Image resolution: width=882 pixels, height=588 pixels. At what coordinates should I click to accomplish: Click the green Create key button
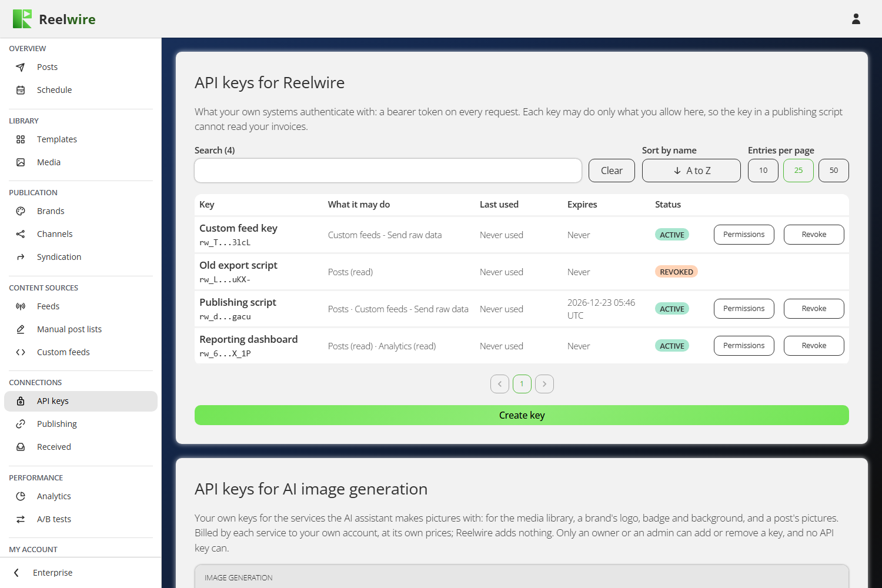pyautogui.click(x=522, y=415)
